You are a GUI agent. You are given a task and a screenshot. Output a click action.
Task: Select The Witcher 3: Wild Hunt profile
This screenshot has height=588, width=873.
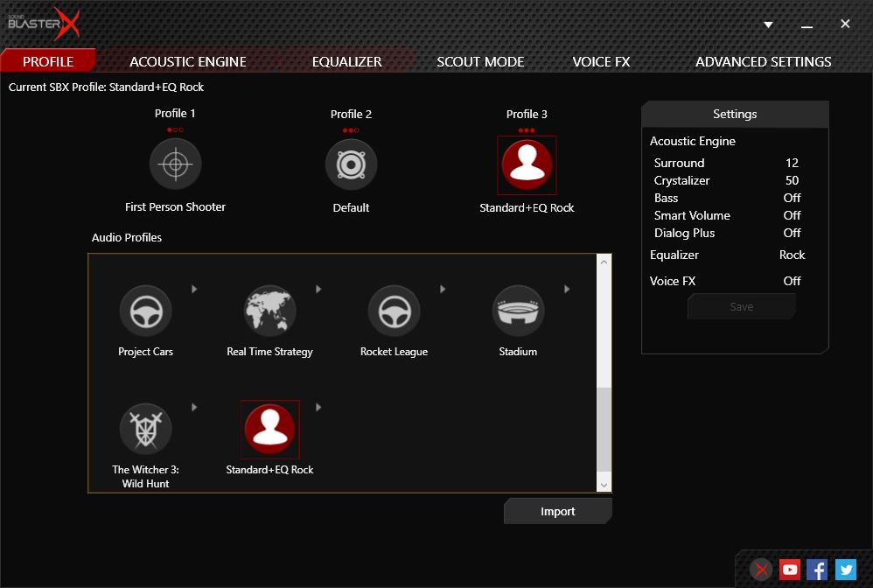tap(145, 429)
